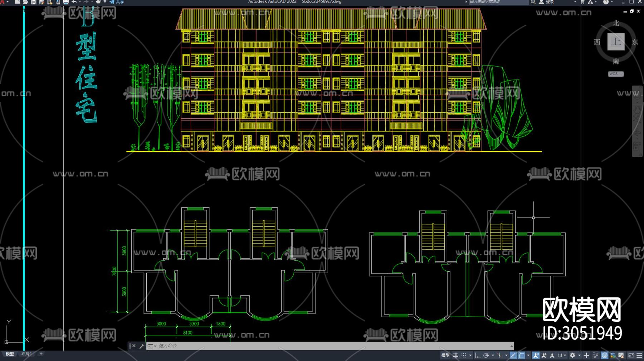The height and width of the screenshot is (361, 644).
Task: Click the isolate objects icon in status bar
Action: [595, 355]
